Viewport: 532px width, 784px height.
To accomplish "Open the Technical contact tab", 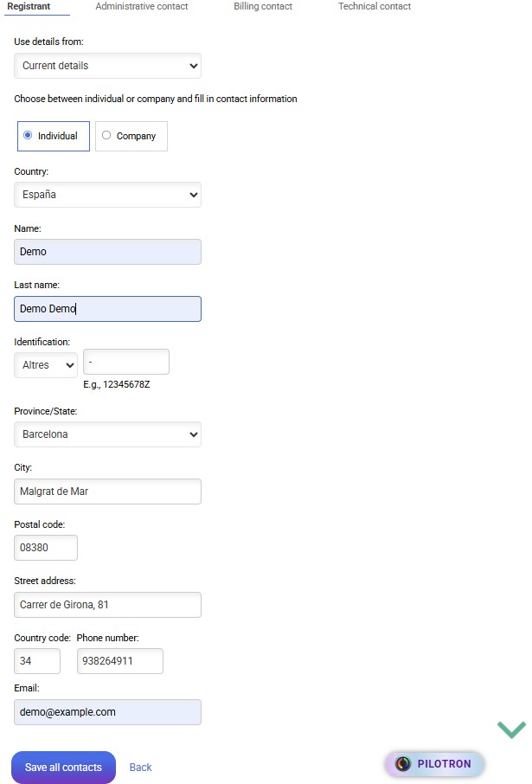I will click(x=375, y=7).
